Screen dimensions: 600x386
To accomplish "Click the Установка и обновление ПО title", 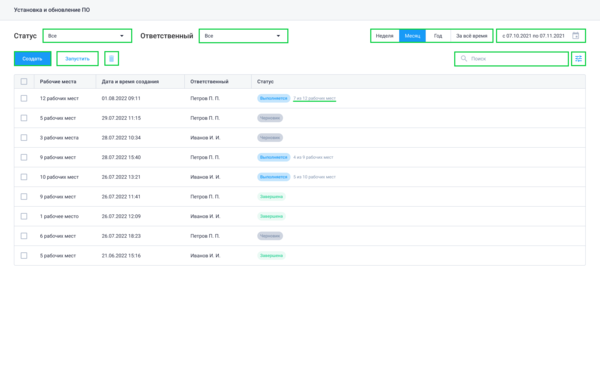I will point(52,10).
